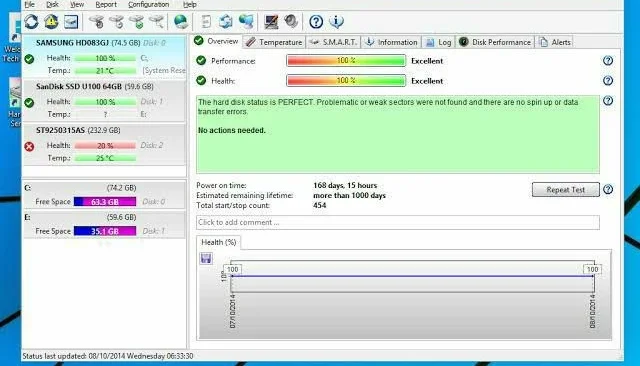Switch to the S.M.A.R.T. tab
Viewport: 640px width, 366px height.
(x=333, y=42)
